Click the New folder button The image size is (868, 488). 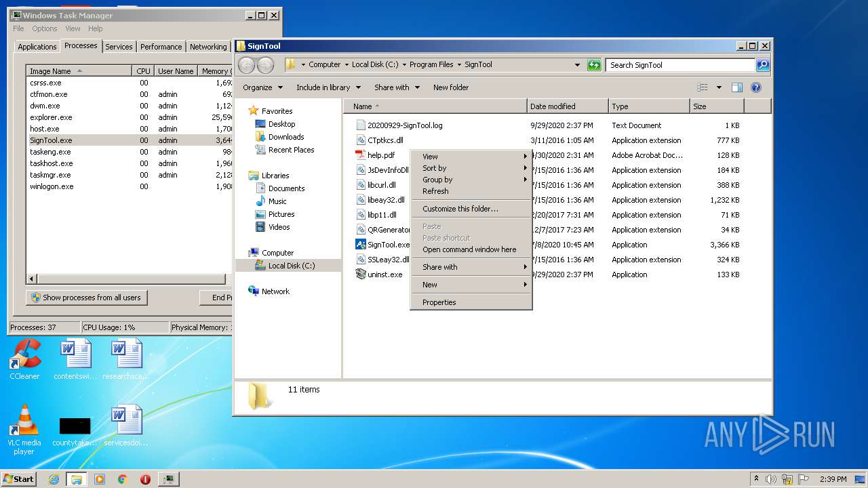(x=451, y=87)
